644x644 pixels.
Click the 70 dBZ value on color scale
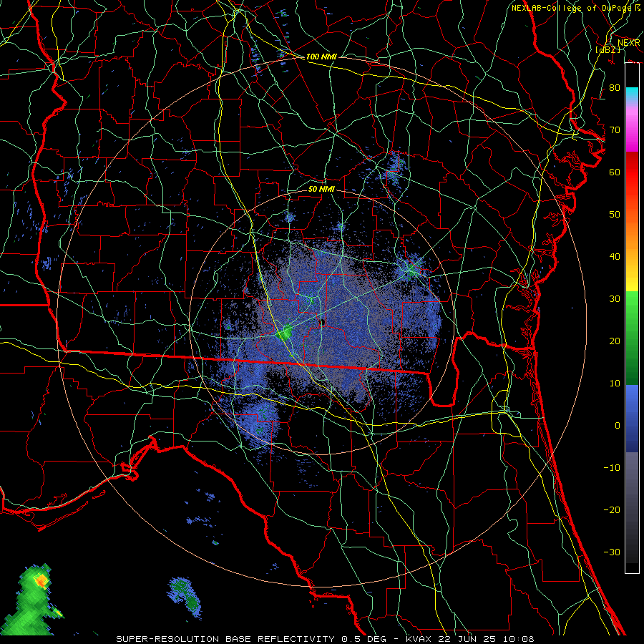click(615, 130)
